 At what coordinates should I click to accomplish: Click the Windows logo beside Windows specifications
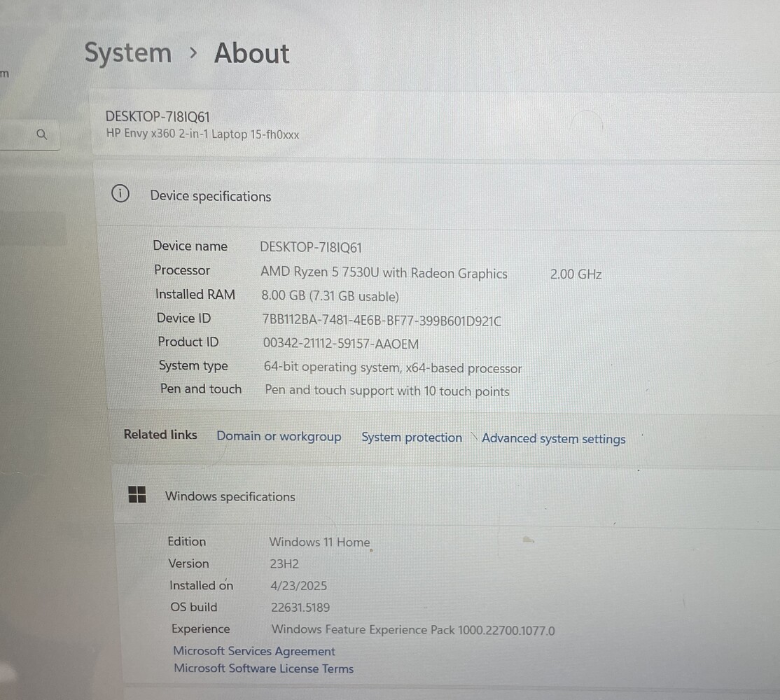pyautogui.click(x=137, y=495)
